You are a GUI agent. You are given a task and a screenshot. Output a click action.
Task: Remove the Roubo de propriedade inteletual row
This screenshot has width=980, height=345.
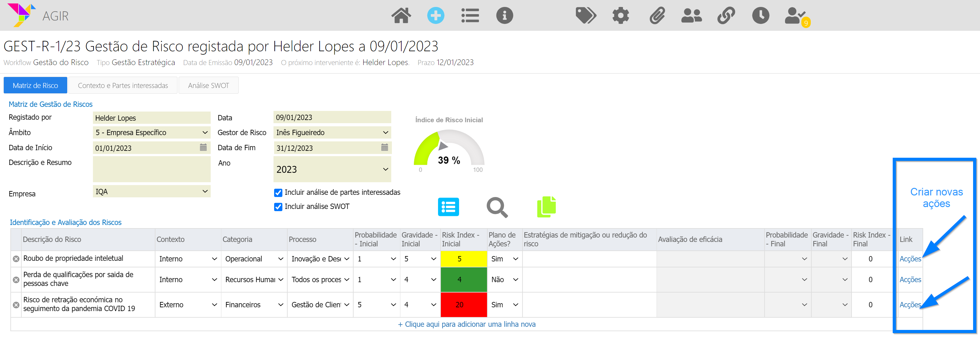(x=16, y=259)
